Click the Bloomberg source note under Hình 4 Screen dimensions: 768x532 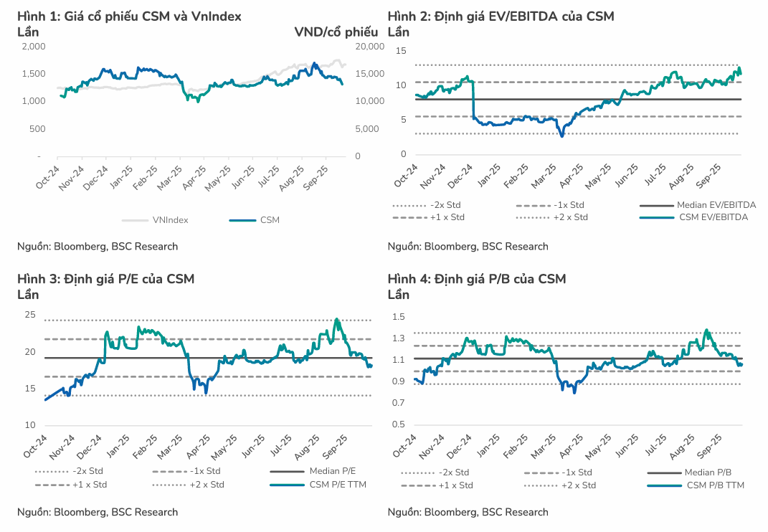[x=468, y=512]
